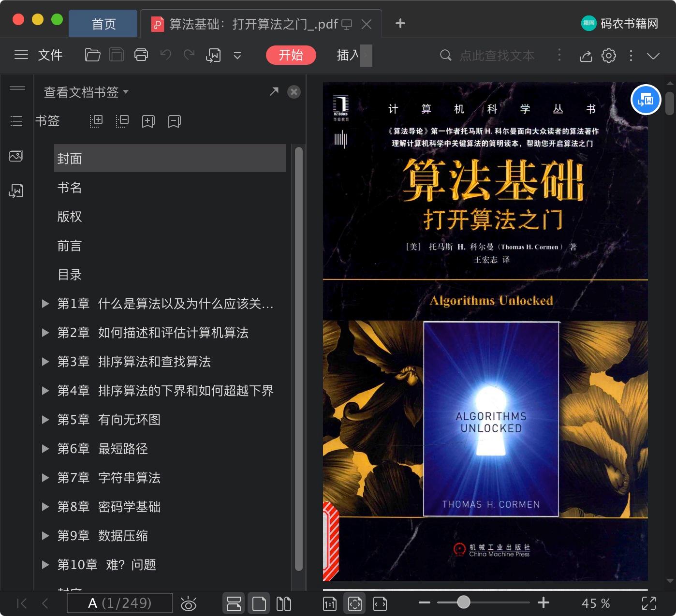
Task: Click the bookmark panel vertical scrollbar
Action: click(299, 359)
